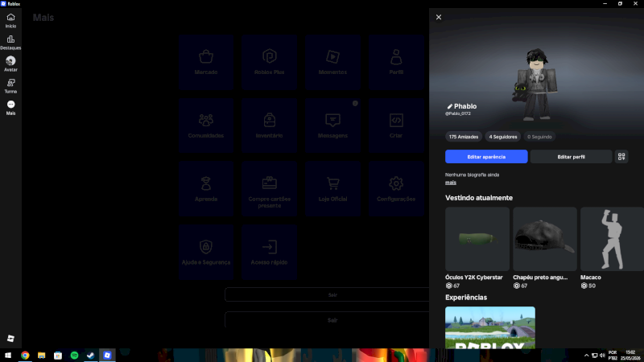
Task: Click the Vestindo atualmente heading
Action: [x=479, y=198]
